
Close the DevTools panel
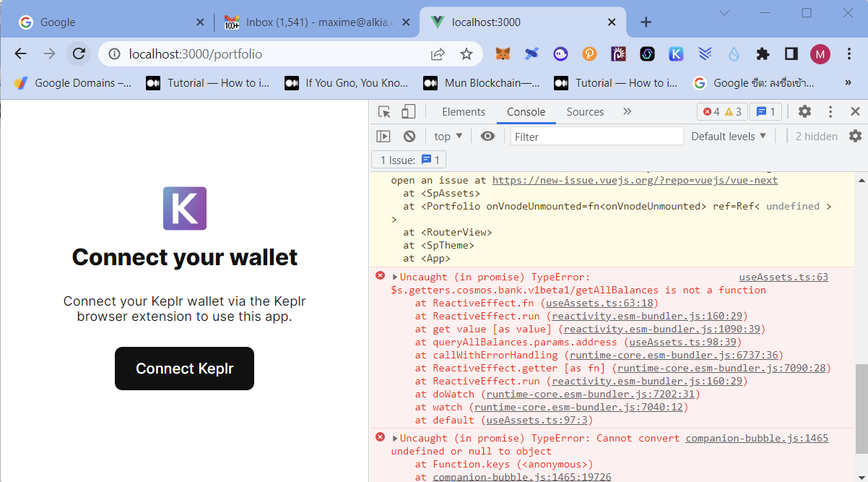tap(855, 111)
